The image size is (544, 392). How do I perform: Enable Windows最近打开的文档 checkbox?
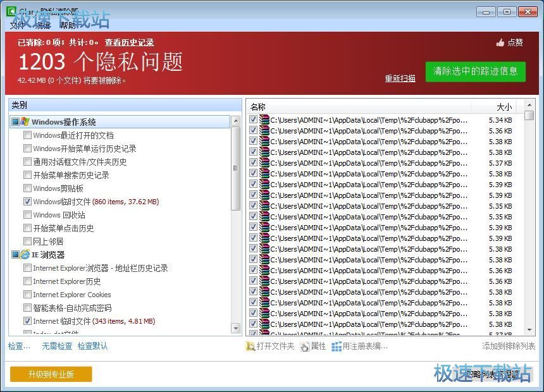27,135
